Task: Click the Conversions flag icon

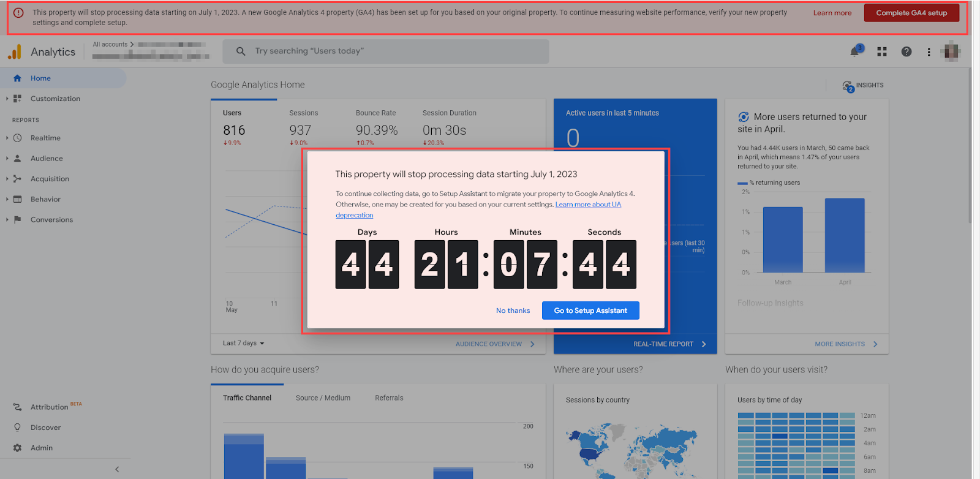Action: pos(17,219)
